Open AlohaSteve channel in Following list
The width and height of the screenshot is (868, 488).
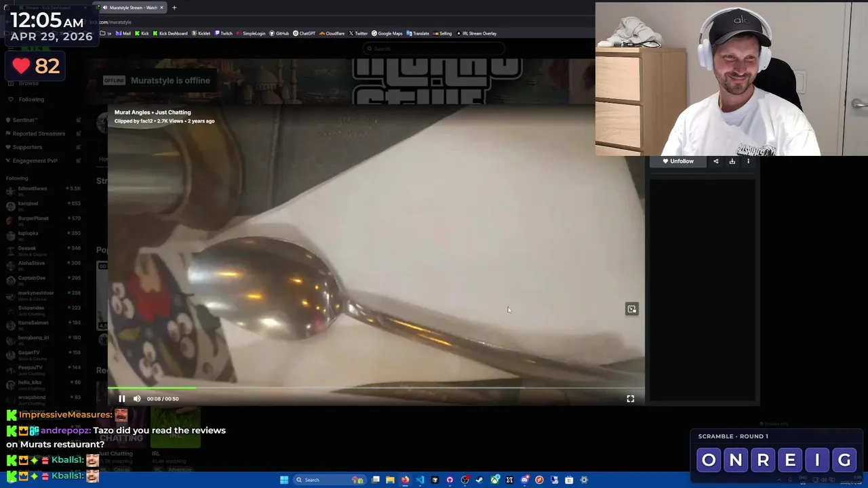pyautogui.click(x=42, y=264)
